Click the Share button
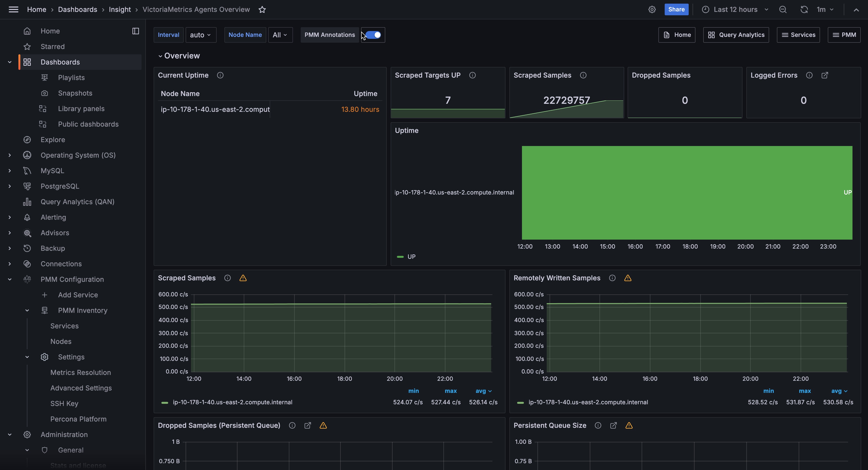This screenshot has width=868, height=470. pos(676,9)
